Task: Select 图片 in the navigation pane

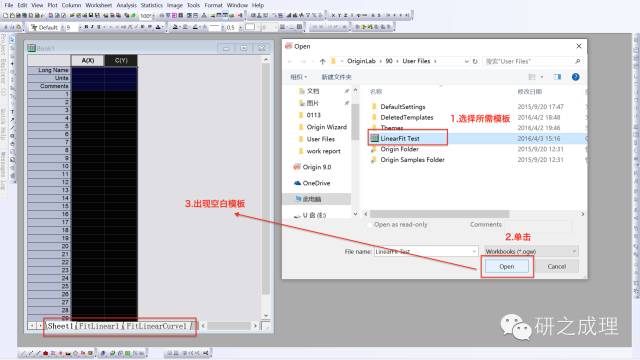Action: [x=312, y=103]
